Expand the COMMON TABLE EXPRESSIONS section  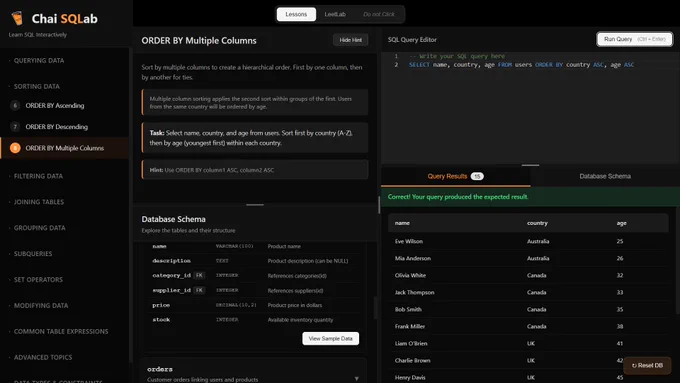click(x=61, y=331)
